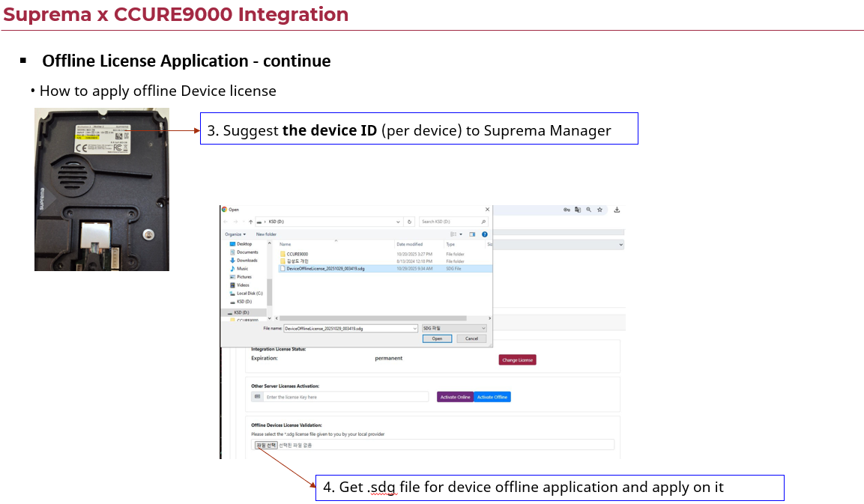Click the forward arrow in Open dialog
864x504 pixels.
click(235, 222)
